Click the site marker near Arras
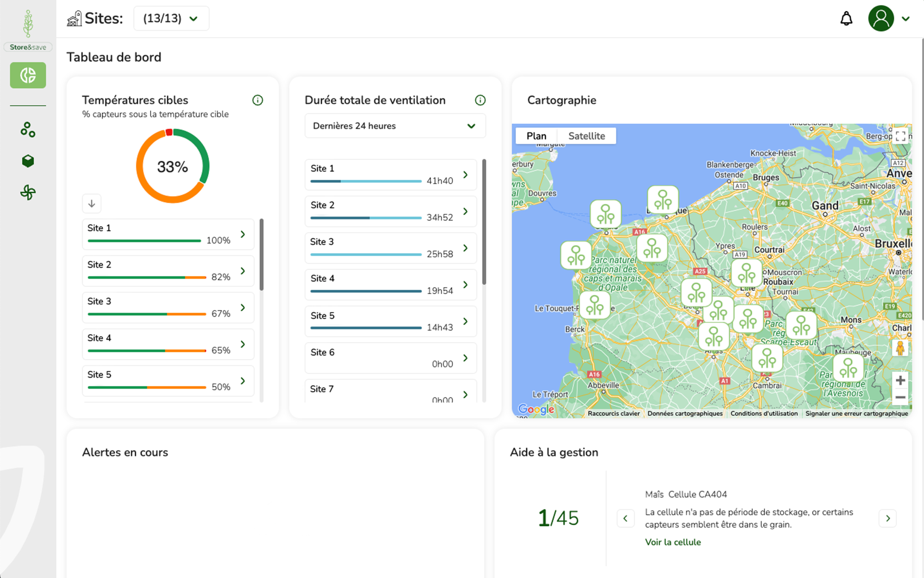This screenshot has height=578, width=924. click(x=714, y=336)
